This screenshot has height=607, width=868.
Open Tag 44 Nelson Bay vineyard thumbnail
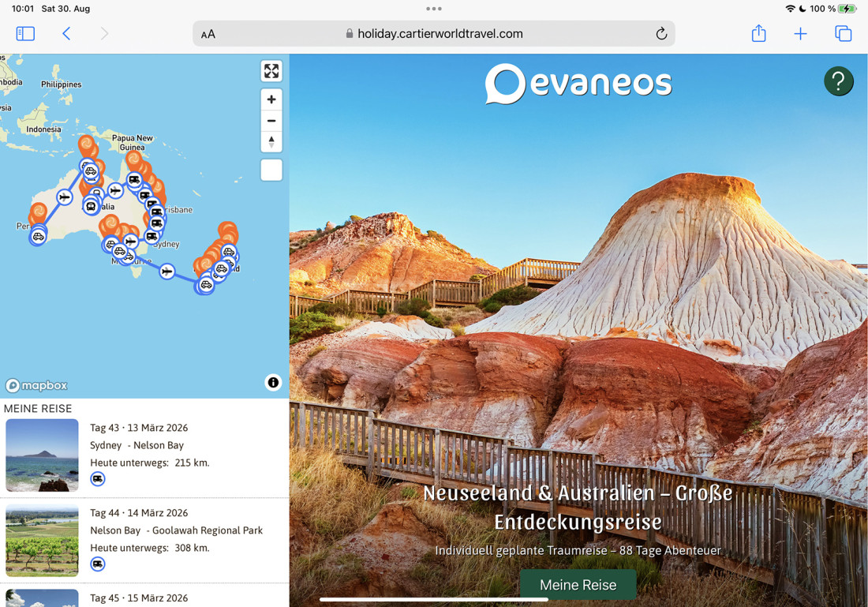42,541
